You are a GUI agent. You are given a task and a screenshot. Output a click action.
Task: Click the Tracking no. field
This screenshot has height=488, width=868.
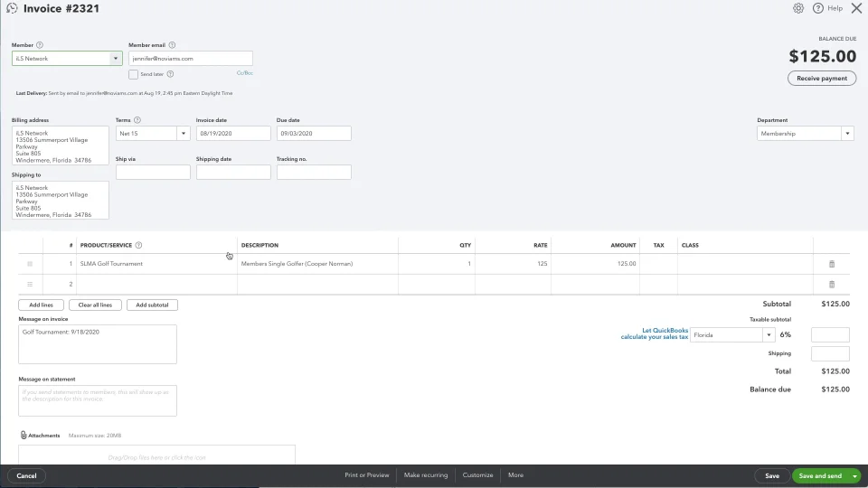pyautogui.click(x=314, y=172)
